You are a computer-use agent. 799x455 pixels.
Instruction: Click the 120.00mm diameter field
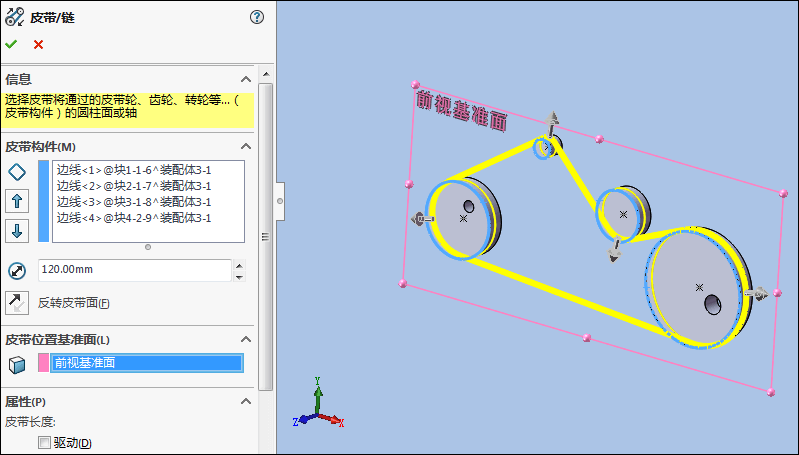(x=135, y=270)
